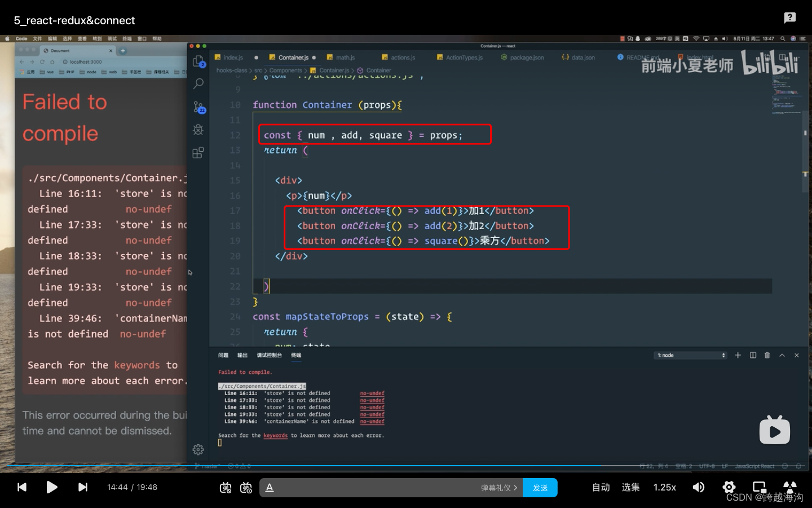Click the Spotlight search icon in menu bar
The height and width of the screenshot is (508, 812).
pyautogui.click(x=783, y=39)
